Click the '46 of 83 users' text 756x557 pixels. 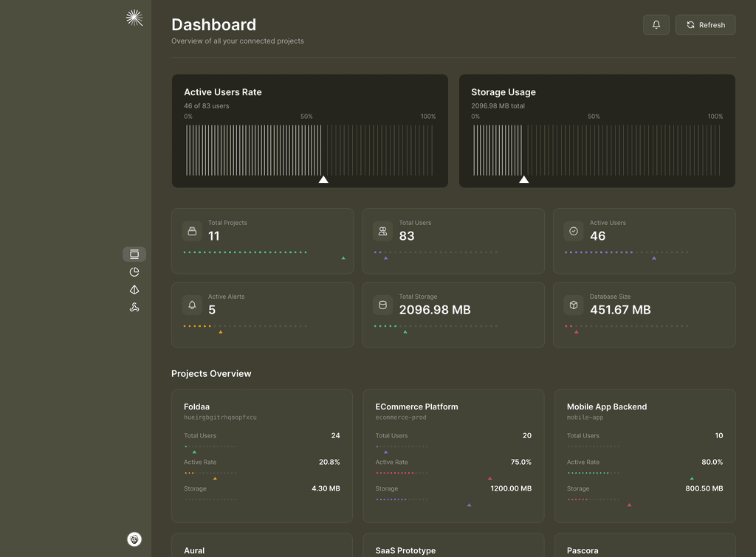(x=207, y=106)
